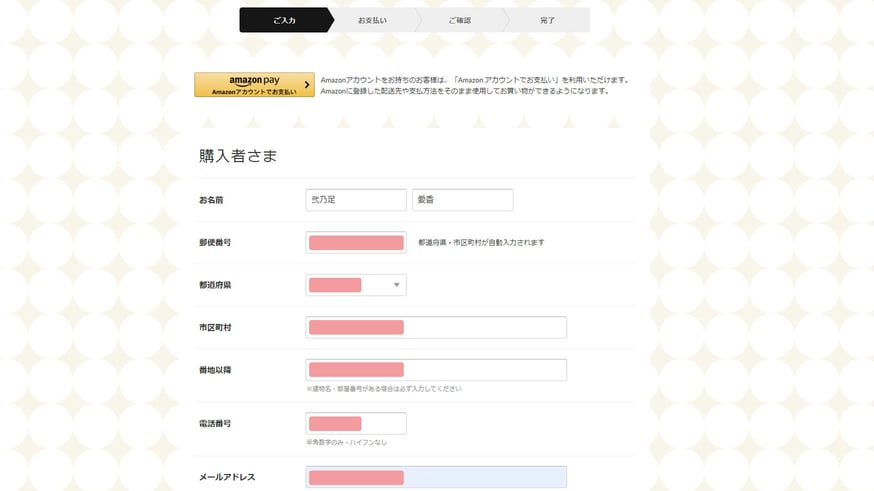Click the Amazon account description text

click(475, 85)
